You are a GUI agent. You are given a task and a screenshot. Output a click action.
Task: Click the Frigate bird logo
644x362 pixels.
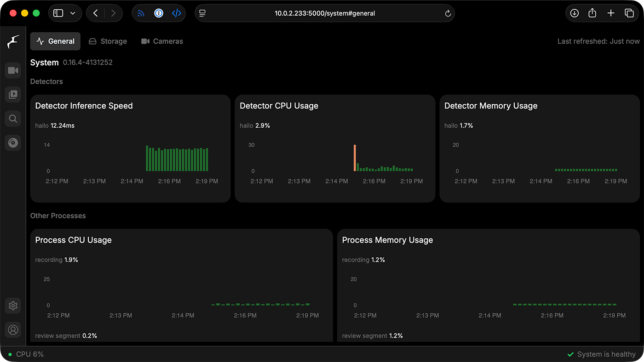(13, 42)
